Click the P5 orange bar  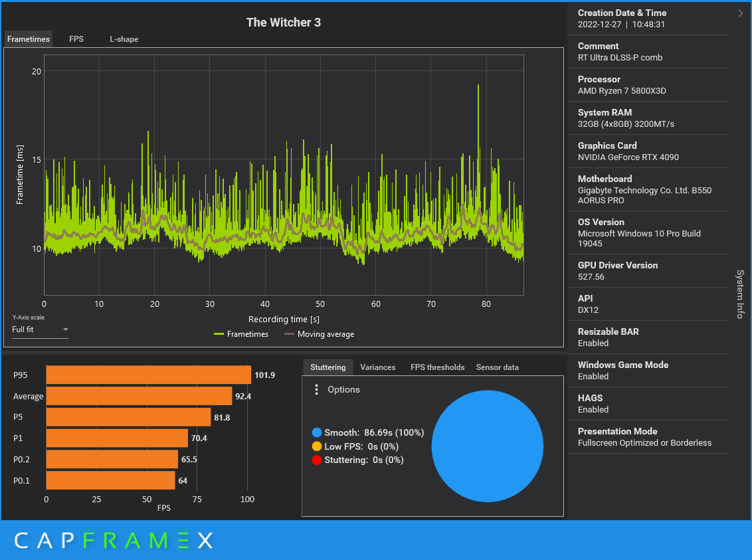coord(128,417)
